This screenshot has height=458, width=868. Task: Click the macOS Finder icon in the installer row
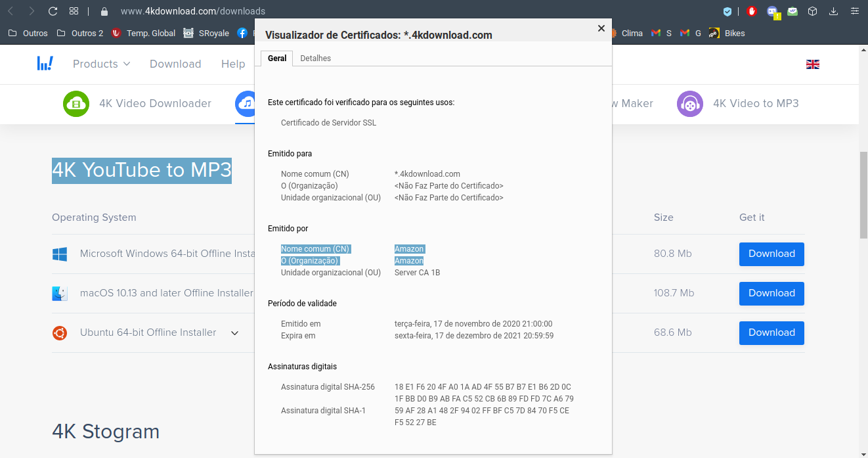[x=60, y=293]
